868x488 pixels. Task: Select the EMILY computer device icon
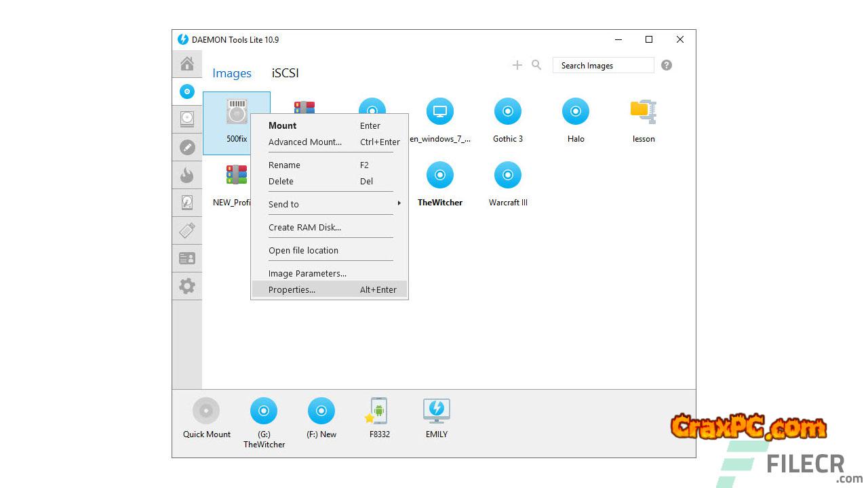(x=437, y=411)
